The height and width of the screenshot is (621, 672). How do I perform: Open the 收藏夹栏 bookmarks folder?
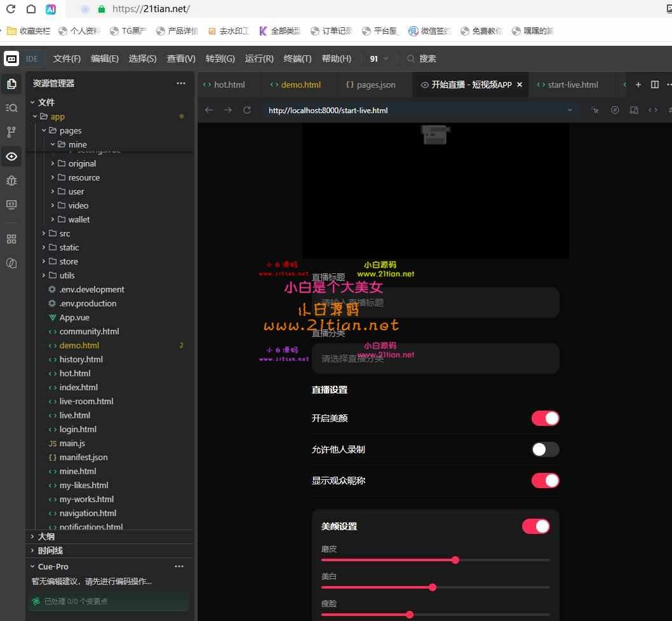coord(29,31)
